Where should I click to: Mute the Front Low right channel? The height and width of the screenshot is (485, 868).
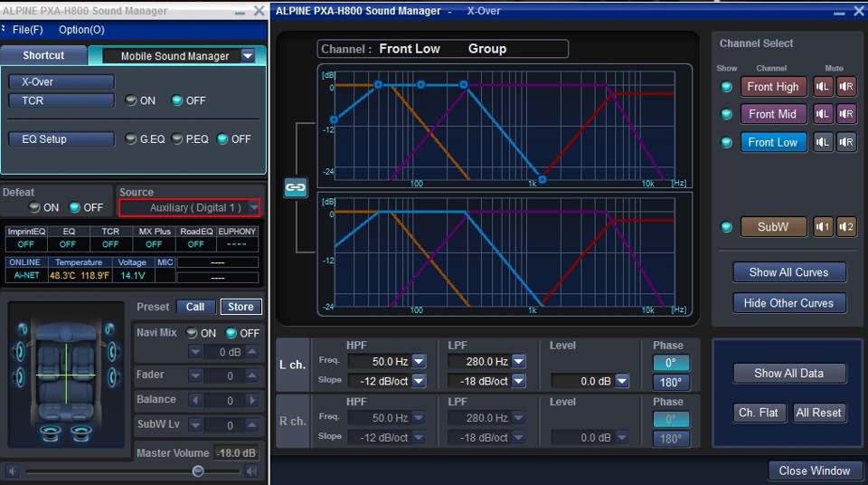pos(845,142)
